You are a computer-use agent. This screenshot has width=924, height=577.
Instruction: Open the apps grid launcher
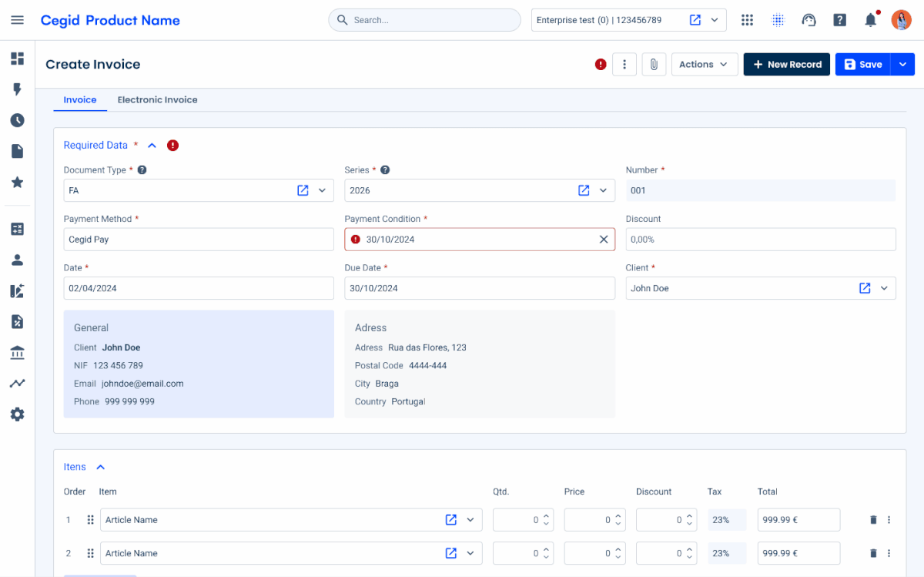pos(747,19)
